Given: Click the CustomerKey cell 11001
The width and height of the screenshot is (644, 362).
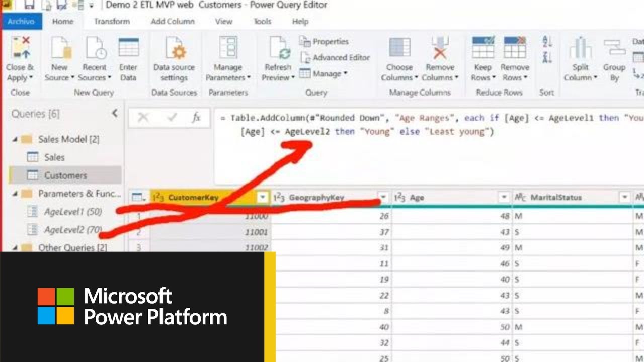Looking at the screenshot, I should (x=210, y=232).
